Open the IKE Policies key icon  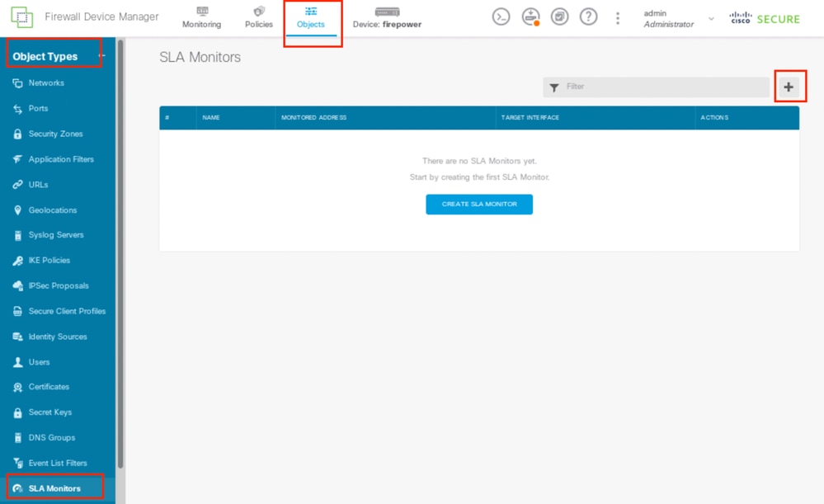(18, 261)
